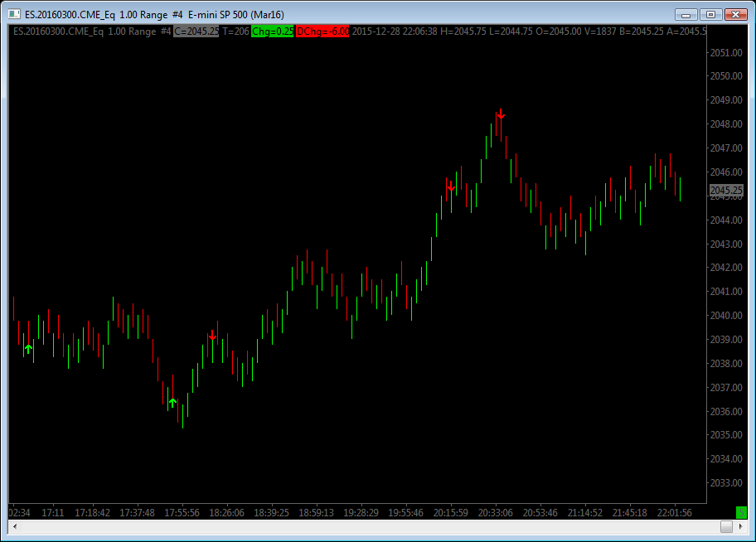Click the 21:45:18 time axis label
The width and height of the screenshot is (756, 542).
pos(630,513)
